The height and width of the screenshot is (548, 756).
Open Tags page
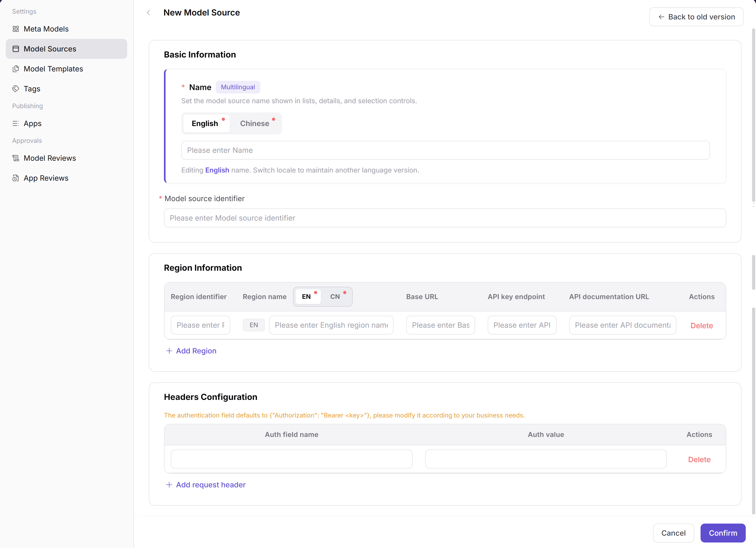(x=66, y=89)
